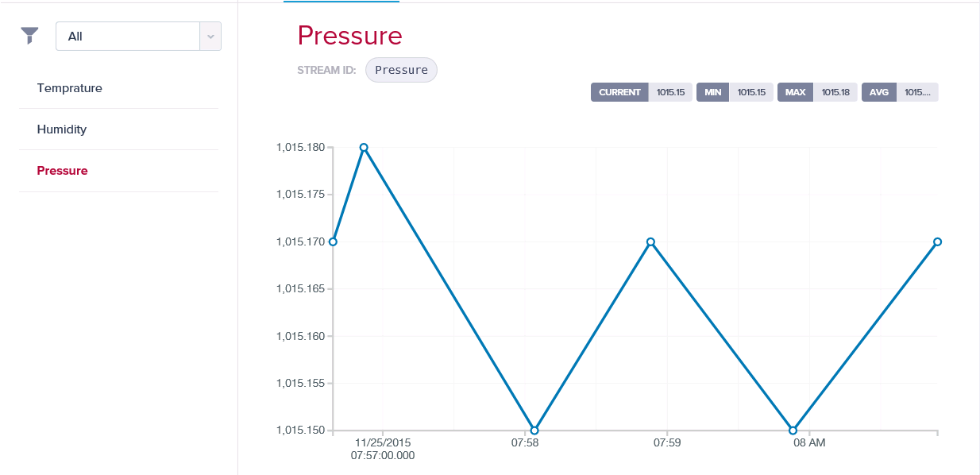Expand the filter dropdown arrow

[210, 37]
